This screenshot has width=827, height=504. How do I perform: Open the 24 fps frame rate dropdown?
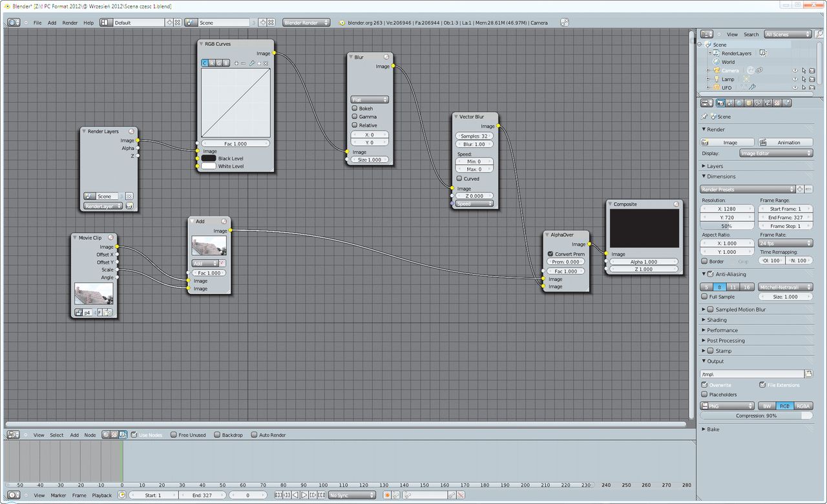(x=785, y=243)
